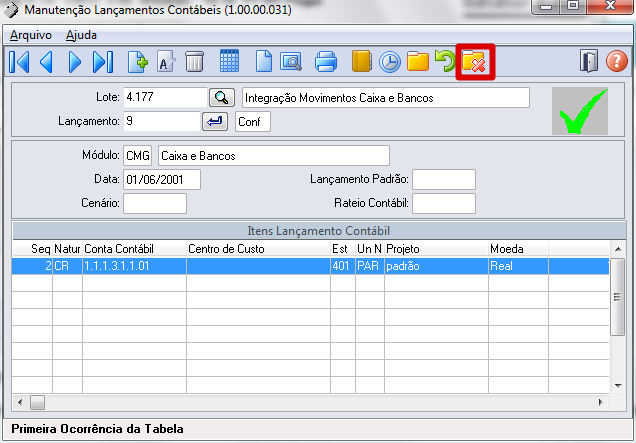Click the blank page icon in toolbar
Image resolution: width=636 pixels, height=443 pixels.
point(264,62)
